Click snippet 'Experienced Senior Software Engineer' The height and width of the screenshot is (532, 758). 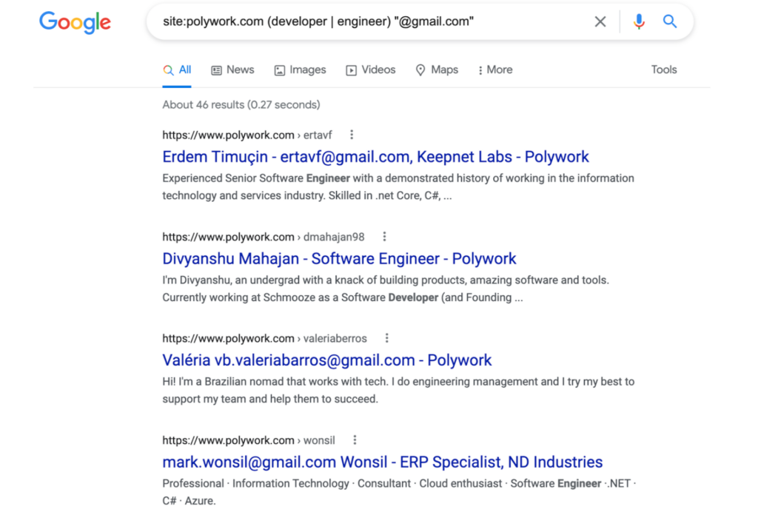click(x=398, y=187)
